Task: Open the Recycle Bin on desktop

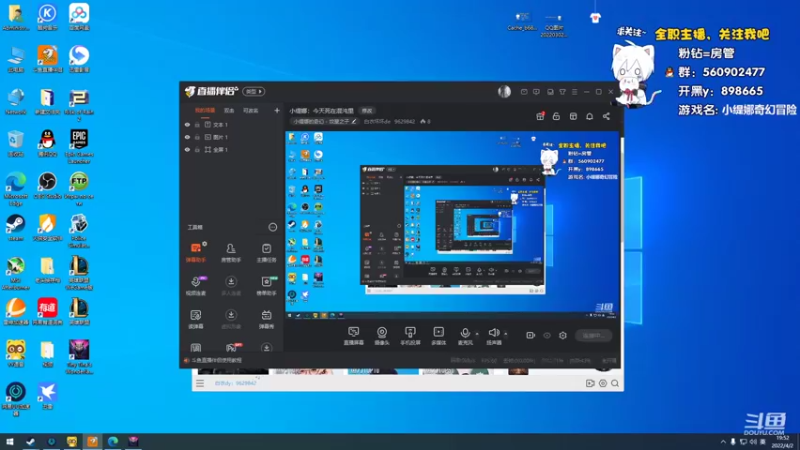Action: (x=15, y=143)
